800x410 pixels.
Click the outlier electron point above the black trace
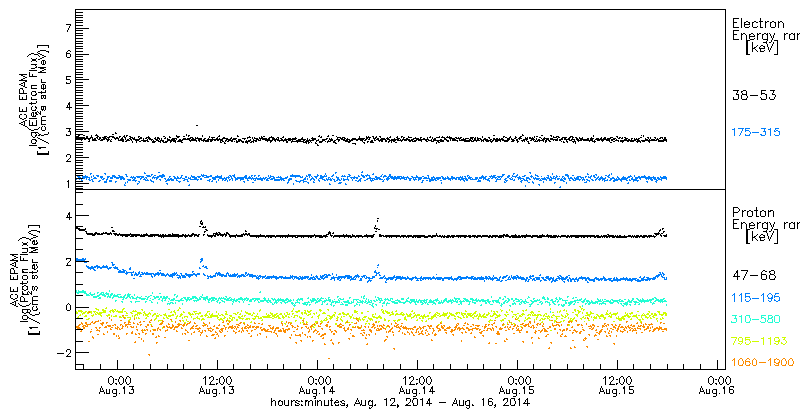click(197, 125)
